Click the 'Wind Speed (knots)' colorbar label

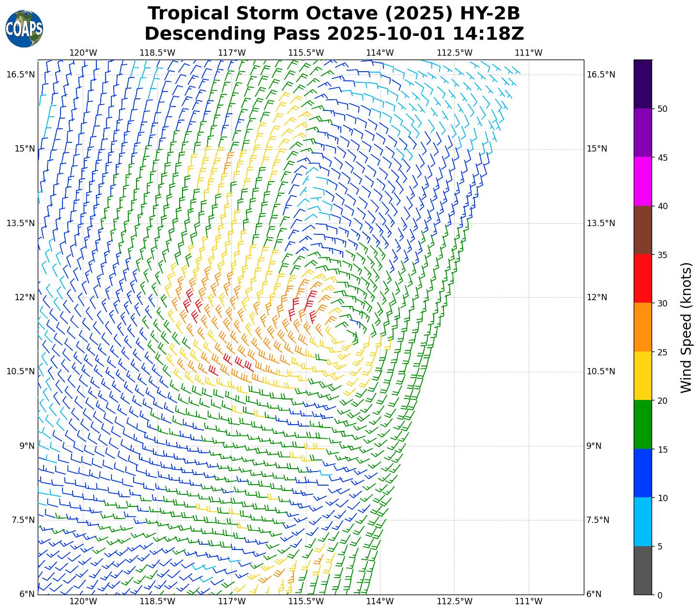686,328
